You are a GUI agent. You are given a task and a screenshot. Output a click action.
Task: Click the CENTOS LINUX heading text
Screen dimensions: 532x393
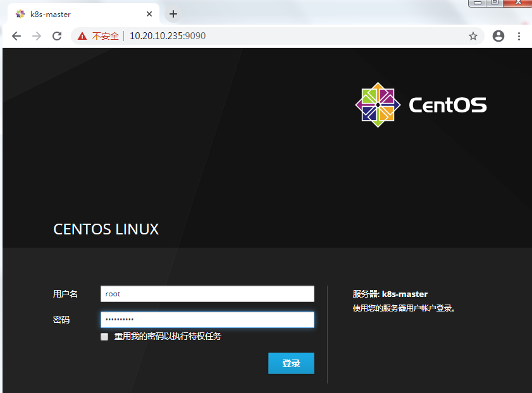(106, 229)
